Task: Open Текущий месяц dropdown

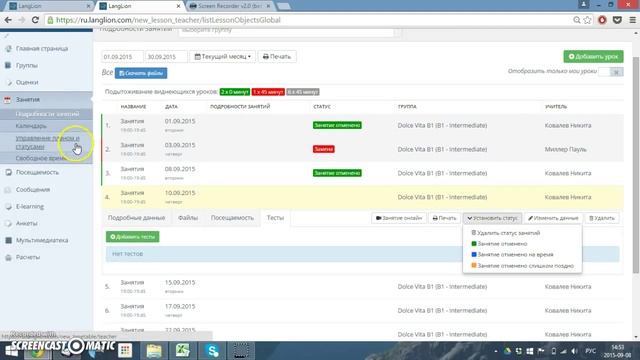Action: (x=222, y=56)
